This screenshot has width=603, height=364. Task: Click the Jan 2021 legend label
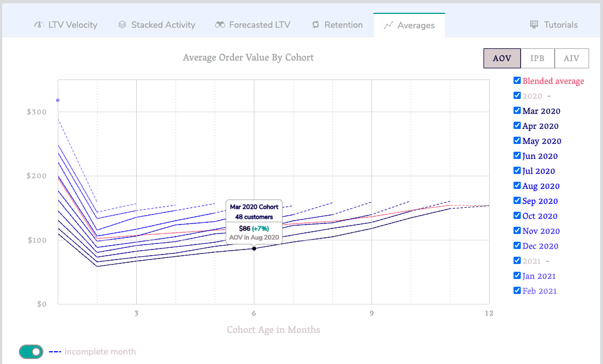click(539, 276)
